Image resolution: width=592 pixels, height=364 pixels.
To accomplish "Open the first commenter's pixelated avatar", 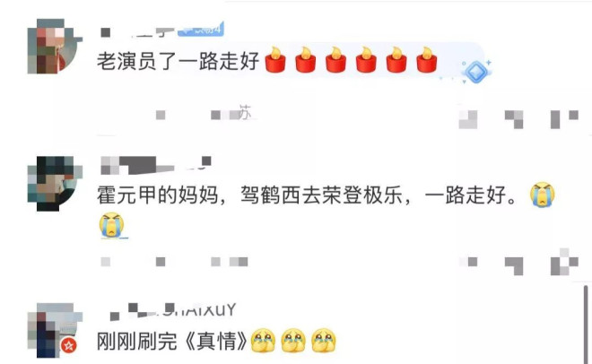I will 55,46.
